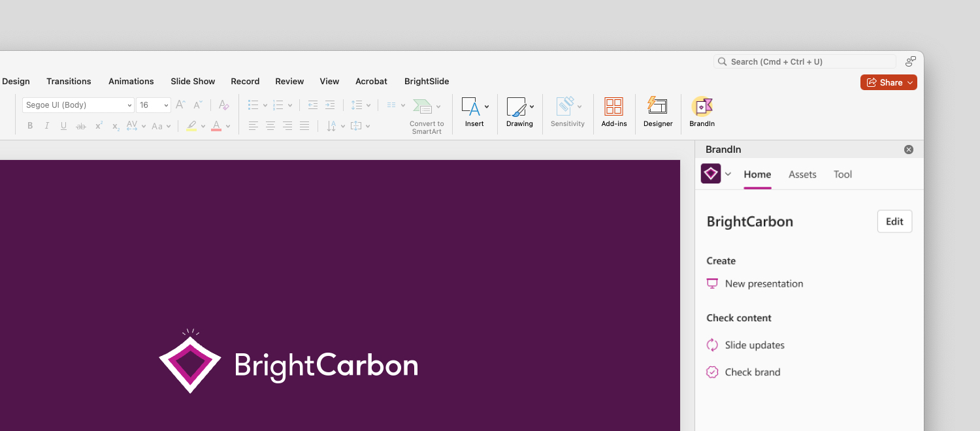Viewport: 980px width, 431px height.
Task: Click the Search field in title bar
Action: click(805, 61)
